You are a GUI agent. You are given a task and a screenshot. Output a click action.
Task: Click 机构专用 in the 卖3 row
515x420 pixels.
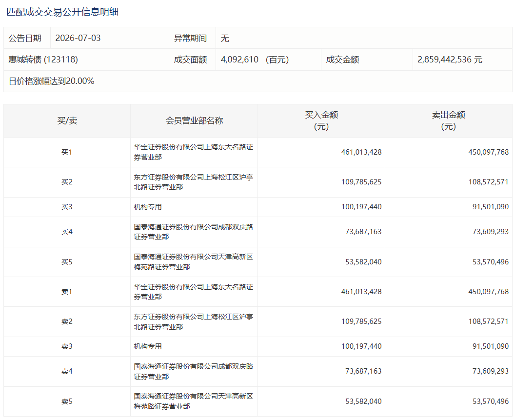click(148, 347)
